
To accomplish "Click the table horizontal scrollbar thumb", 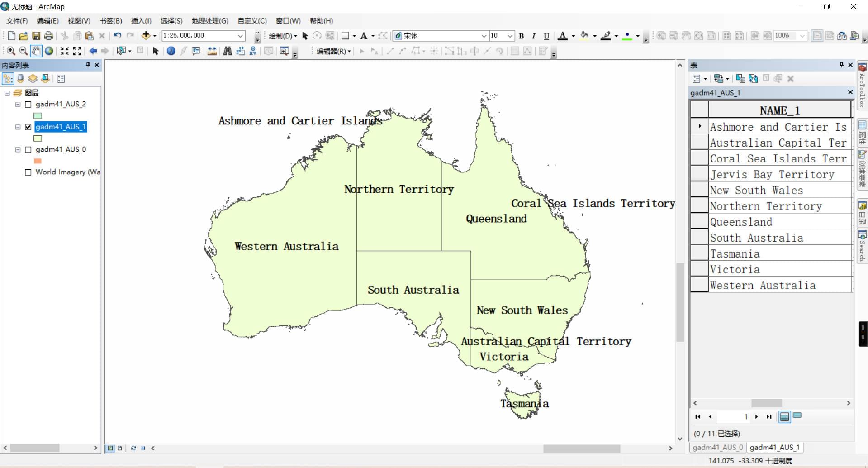I will (767, 403).
